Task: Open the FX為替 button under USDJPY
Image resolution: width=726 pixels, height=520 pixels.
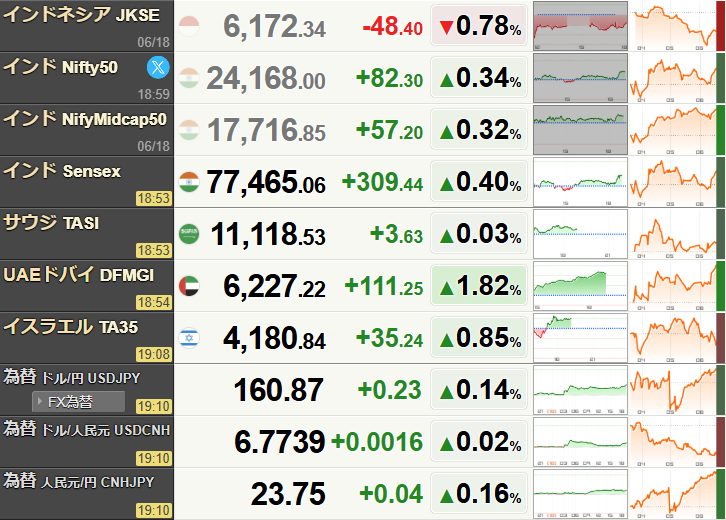Action: pos(79,401)
